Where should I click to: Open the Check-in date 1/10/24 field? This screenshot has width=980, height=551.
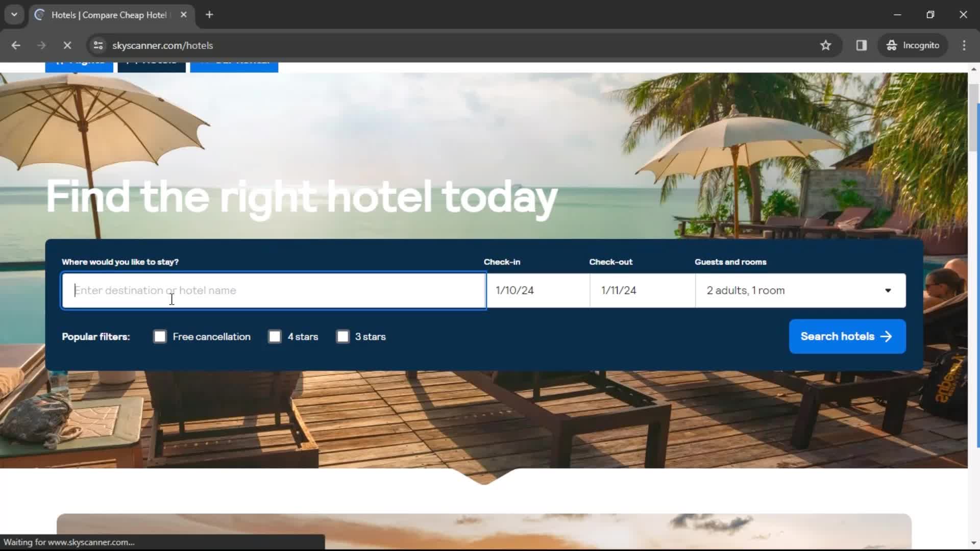538,290
